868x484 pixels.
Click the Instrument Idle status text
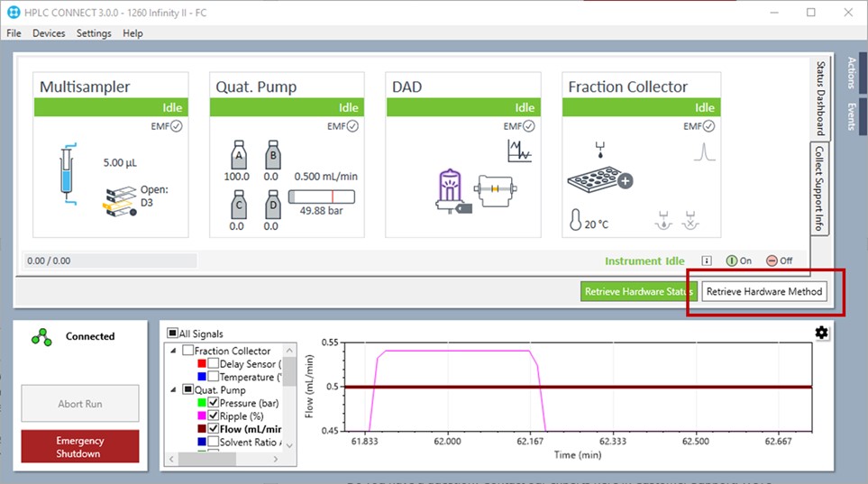(x=644, y=260)
